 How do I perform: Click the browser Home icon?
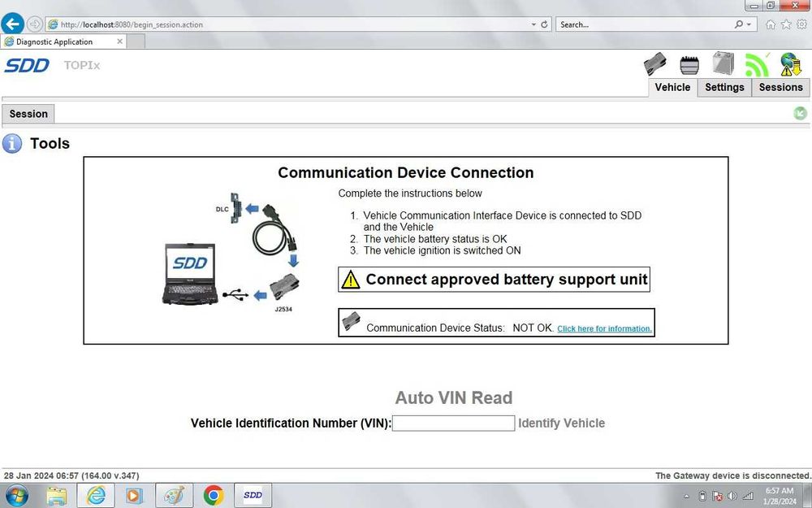[771, 24]
